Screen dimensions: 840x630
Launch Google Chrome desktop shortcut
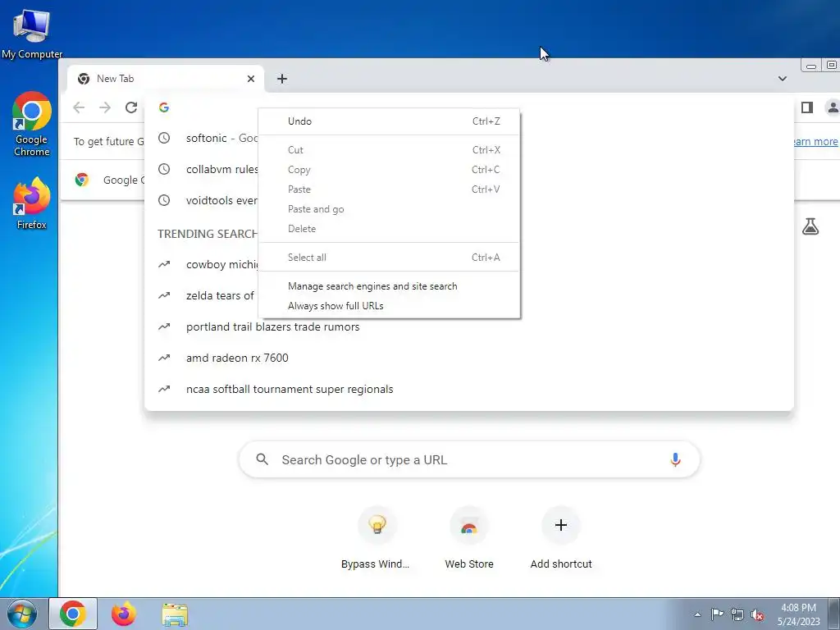tap(32, 125)
